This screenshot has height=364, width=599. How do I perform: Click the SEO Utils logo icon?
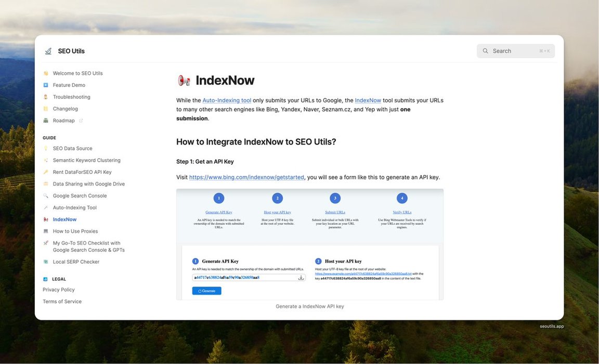tap(48, 51)
